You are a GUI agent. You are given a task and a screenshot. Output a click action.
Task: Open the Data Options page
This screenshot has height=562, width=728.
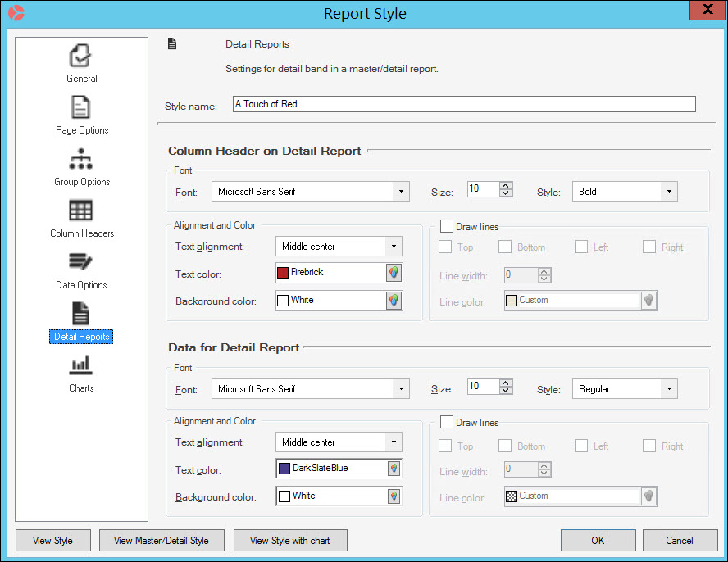click(x=81, y=270)
